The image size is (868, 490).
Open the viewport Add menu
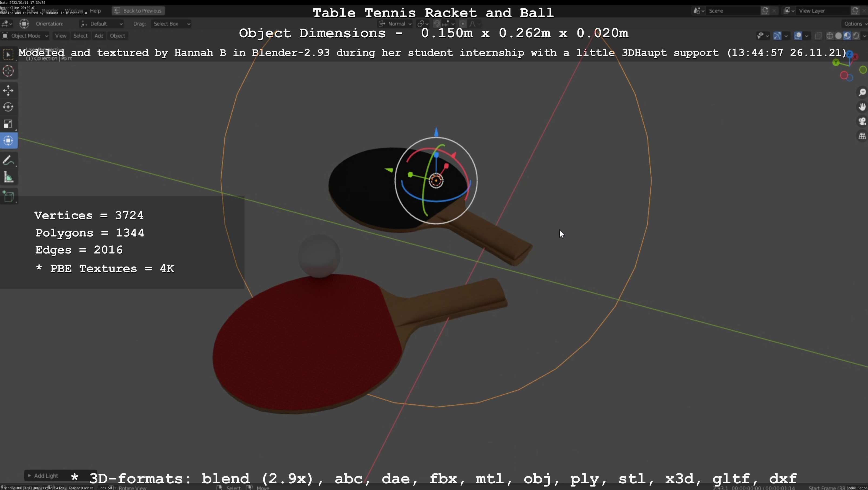tap(99, 36)
